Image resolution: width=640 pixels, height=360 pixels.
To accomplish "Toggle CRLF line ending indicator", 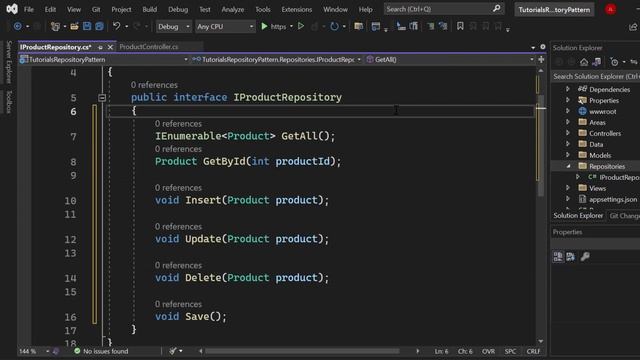I will click(x=533, y=351).
